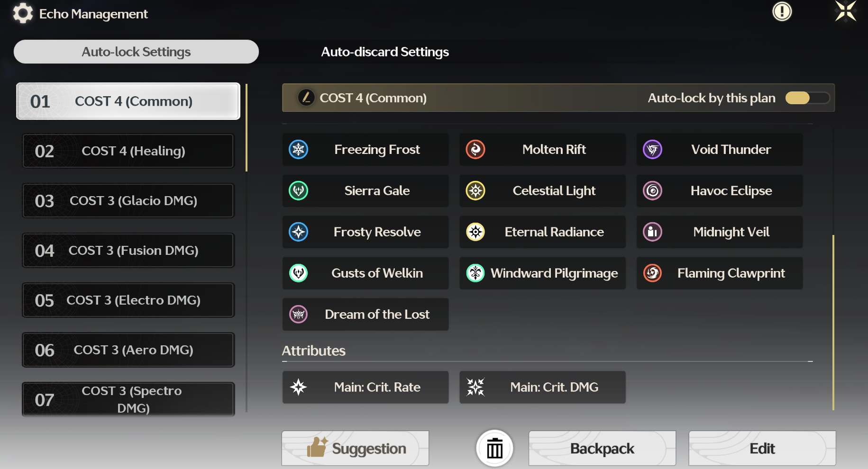
Task: Click the pencil rename icon beside COST 4 (Common)
Action: [x=306, y=98]
